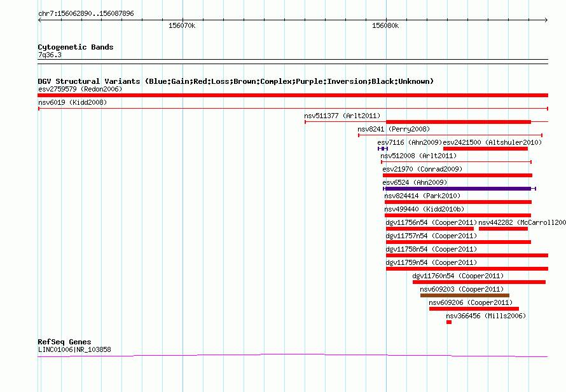Click the esv2759579 (Redon2006) variant bar

pyautogui.click(x=293, y=95)
